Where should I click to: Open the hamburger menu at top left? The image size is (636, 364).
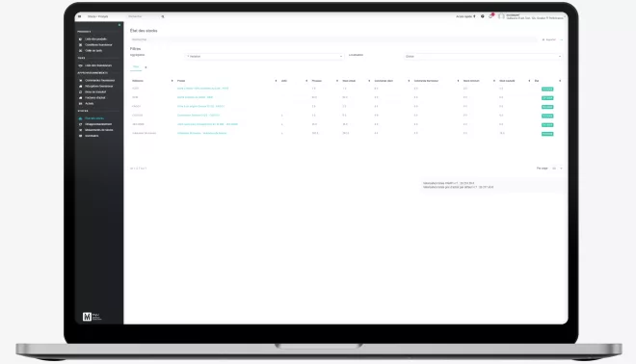[79, 16]
